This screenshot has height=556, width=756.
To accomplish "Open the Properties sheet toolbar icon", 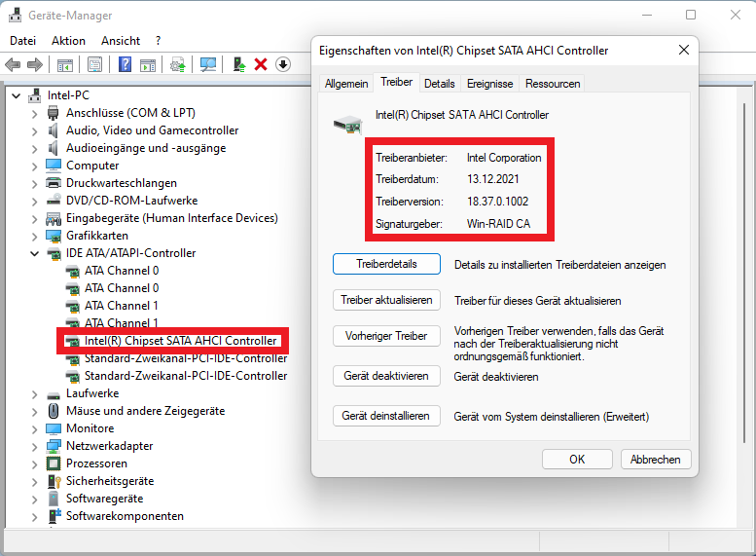I will [x=95, y=64].
